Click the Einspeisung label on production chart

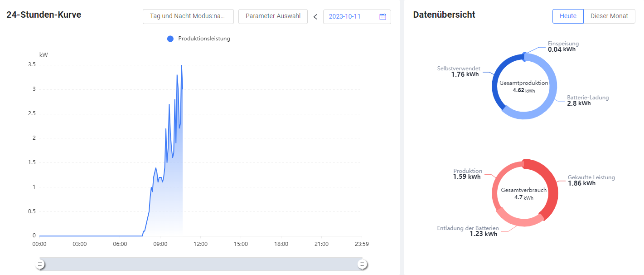pyautogui.click(x=563, y=44)
